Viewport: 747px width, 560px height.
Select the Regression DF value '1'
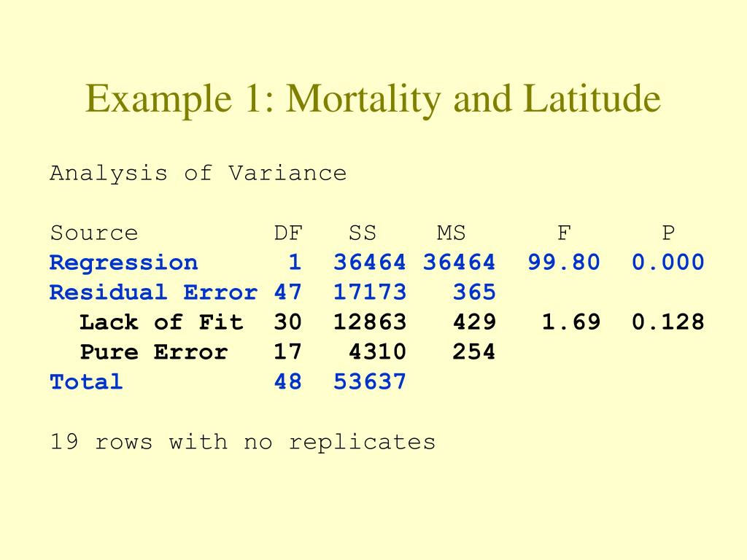click(295, 262)
